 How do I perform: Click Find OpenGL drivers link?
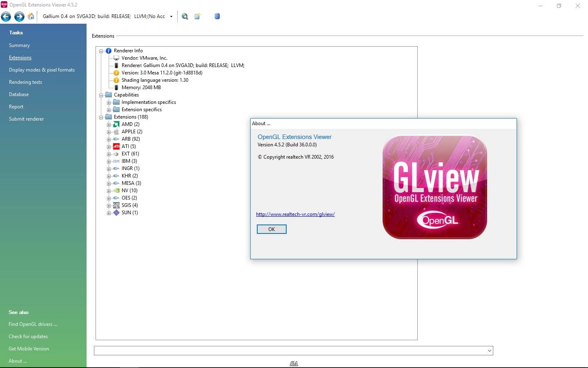[x=33, y=324]
